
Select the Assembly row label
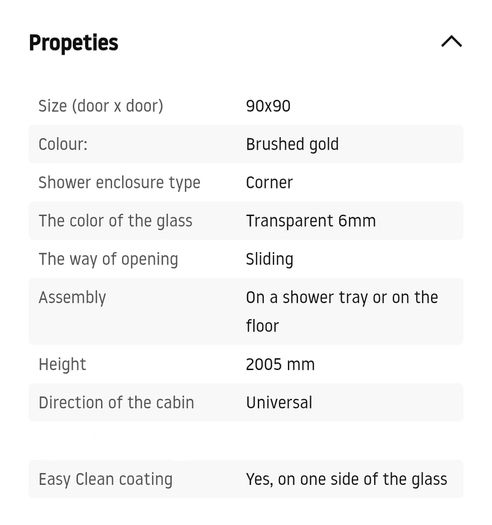(72, 298)
